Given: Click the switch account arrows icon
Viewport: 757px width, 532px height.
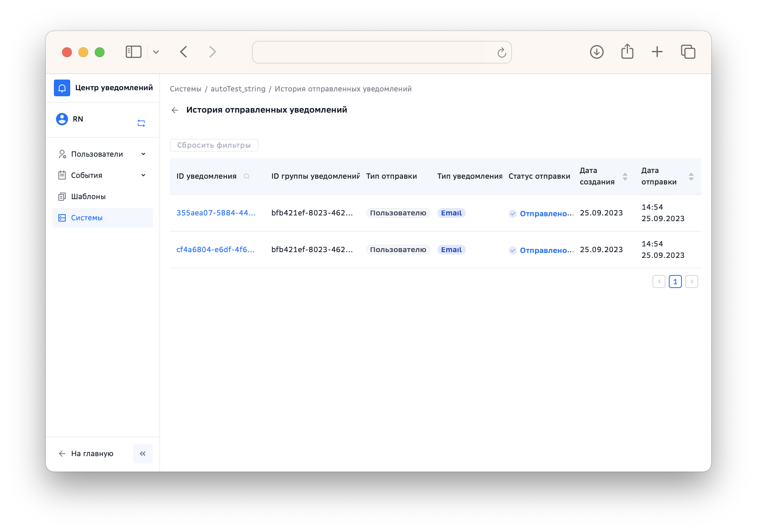Looking at the screenshot, I should tap(141, 123).
